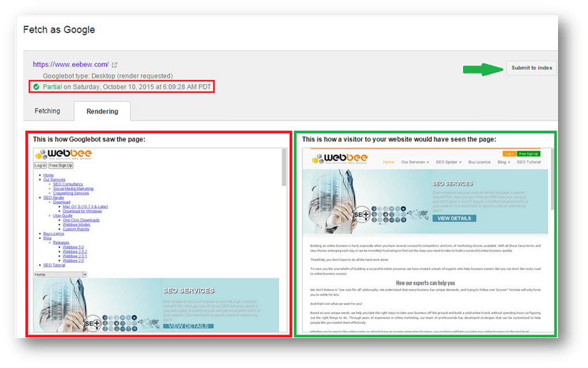Viewport: 588px width, 368px height.
Task: Click VIEW DETAILS button in visitor view
Action: [454, 218]
